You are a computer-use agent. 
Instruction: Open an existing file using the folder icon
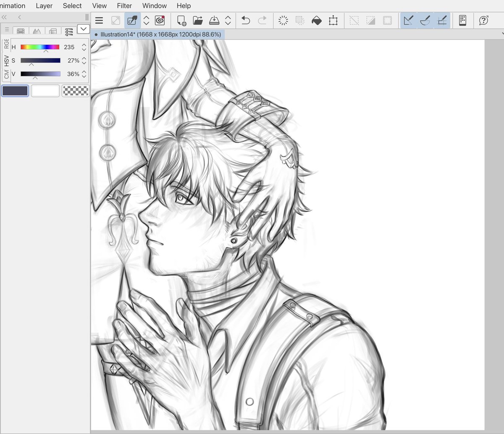pyautogui.click(x=197, y=20)
